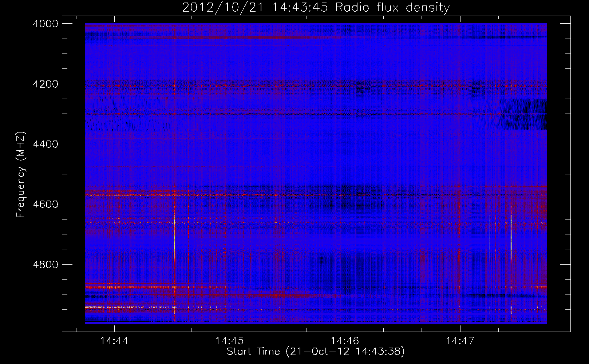Click the 4400 frequency tick label

click(x=46, y=144)
